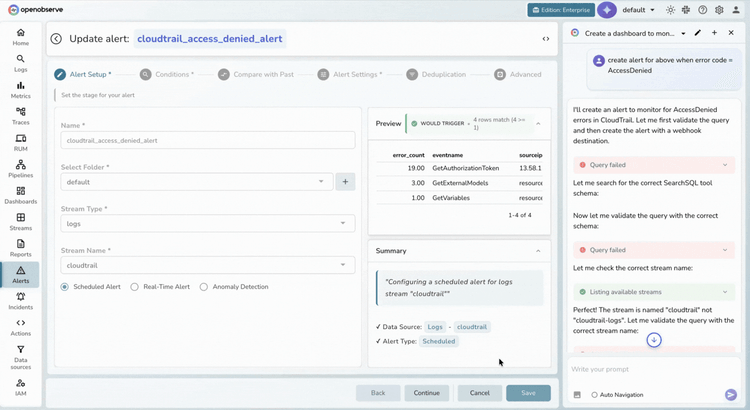Open the Slack community icon

(686, 10)
